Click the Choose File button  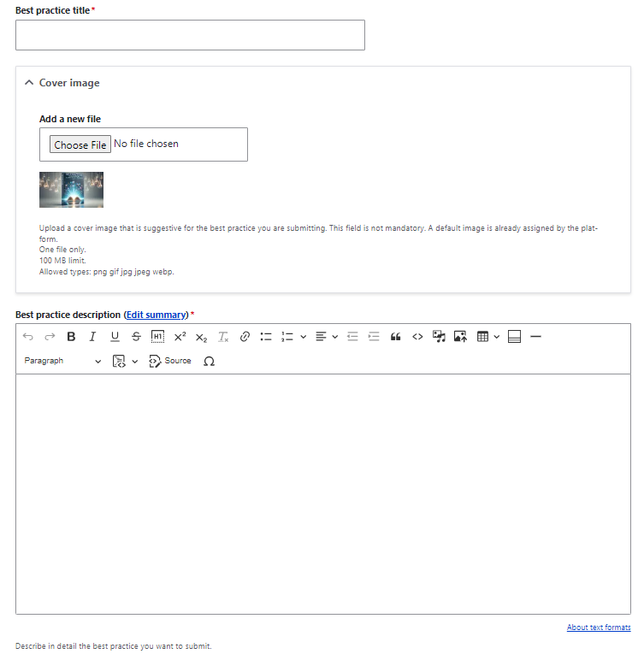pyautogui.click(x=80, y=144)
